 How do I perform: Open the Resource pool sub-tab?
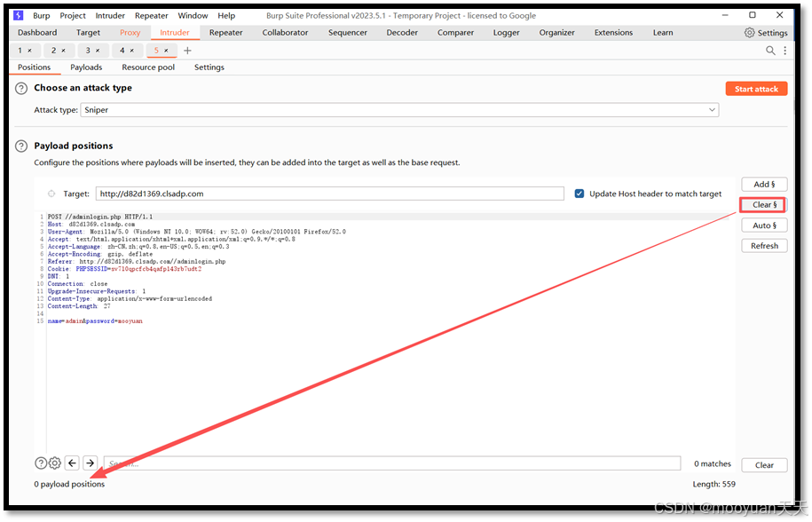(148, 67)
